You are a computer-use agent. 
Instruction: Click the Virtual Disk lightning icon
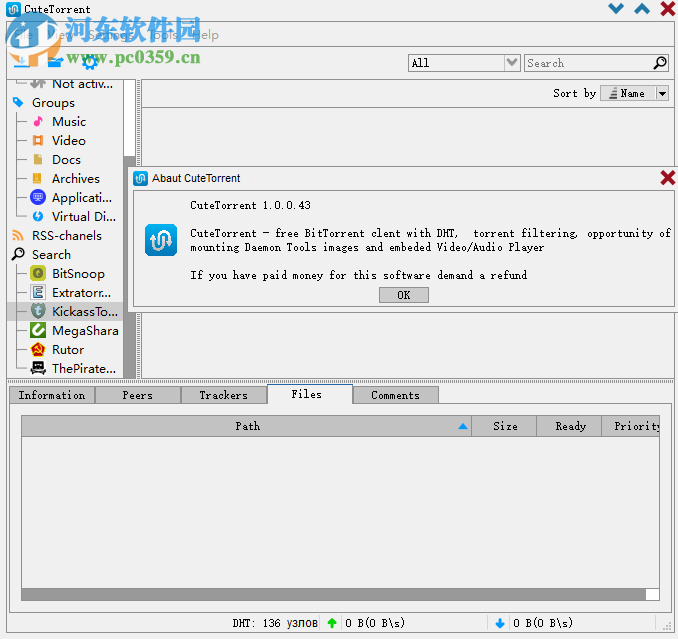[38, 216]
